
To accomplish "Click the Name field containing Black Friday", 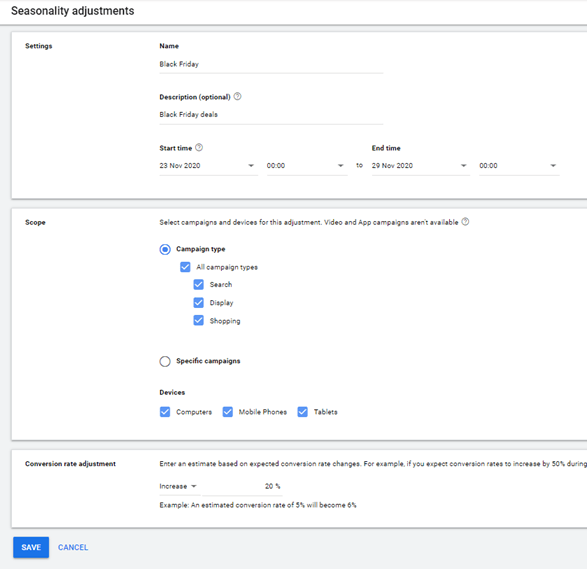I will tap(271, 64).
